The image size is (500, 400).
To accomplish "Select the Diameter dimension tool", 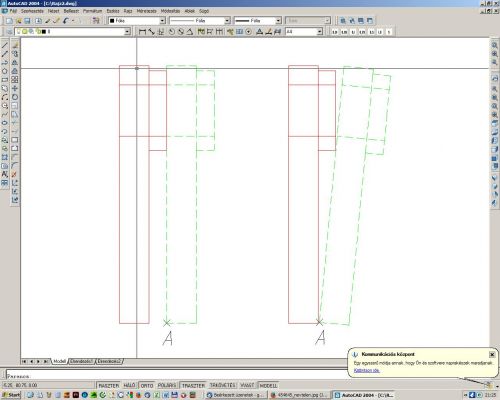I will pos(180,32).
